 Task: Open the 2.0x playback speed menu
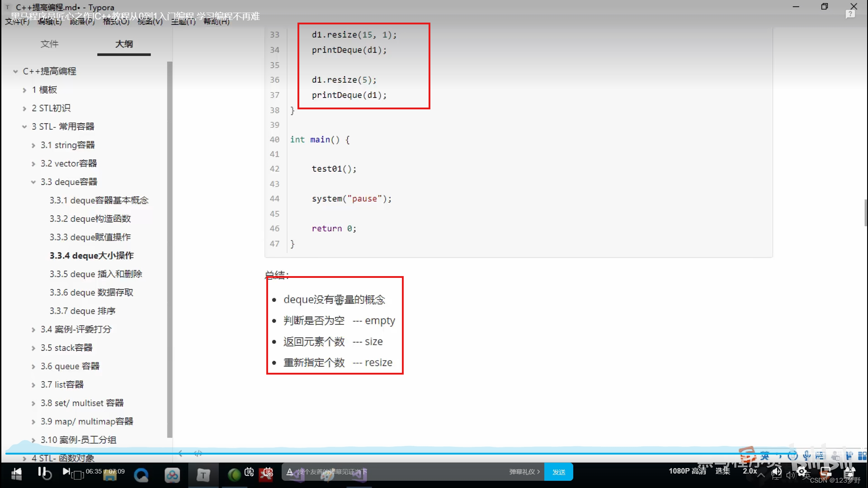click(750, 471)
